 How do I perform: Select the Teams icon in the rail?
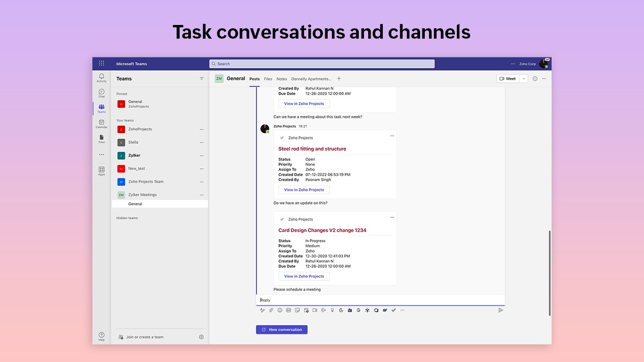[101, 108]
